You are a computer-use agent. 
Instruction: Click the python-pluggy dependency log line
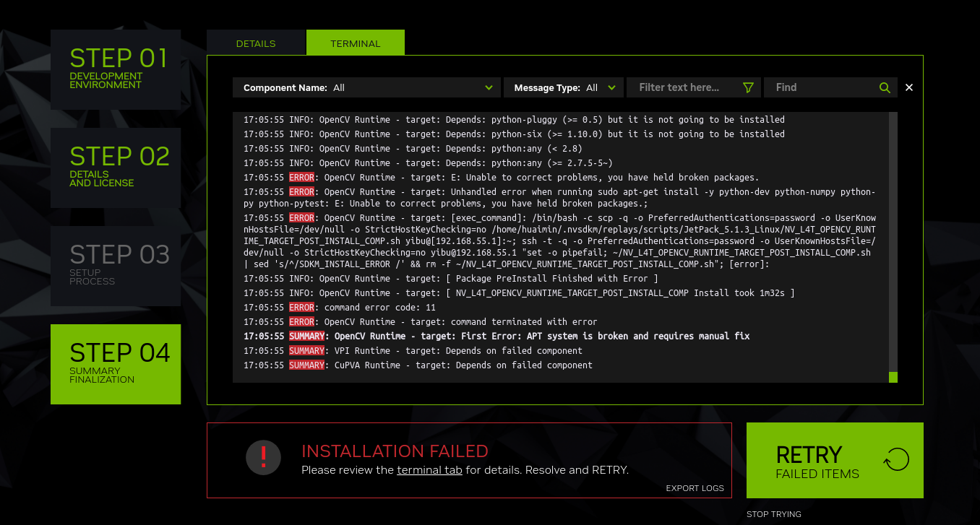click(x=514, y=120)
